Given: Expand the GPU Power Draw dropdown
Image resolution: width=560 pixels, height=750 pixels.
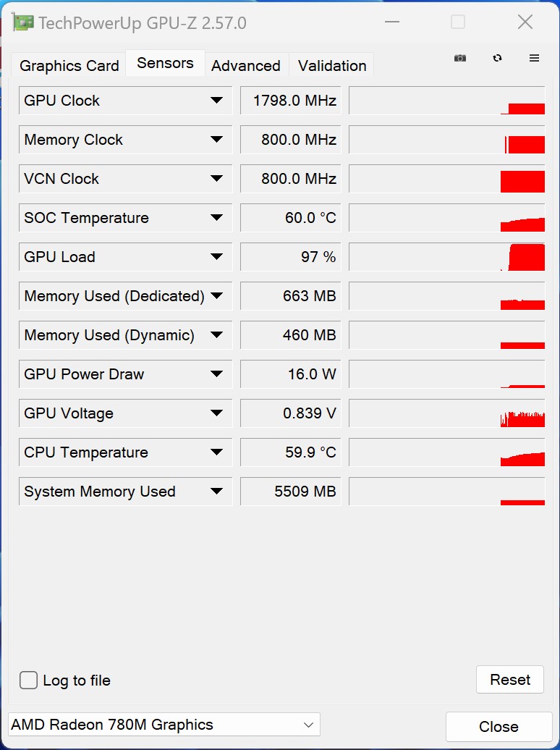Looking at the screenshot, I should 216,374.
